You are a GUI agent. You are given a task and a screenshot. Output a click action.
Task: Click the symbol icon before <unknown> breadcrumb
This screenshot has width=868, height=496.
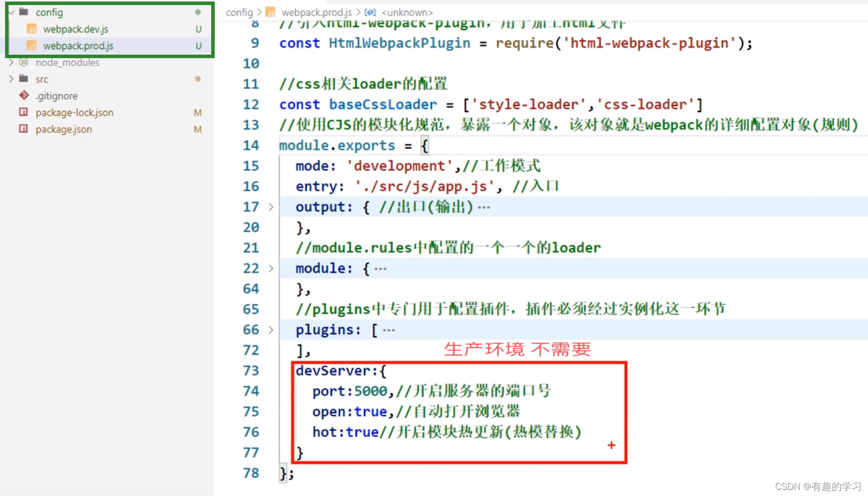coord(370,12)
